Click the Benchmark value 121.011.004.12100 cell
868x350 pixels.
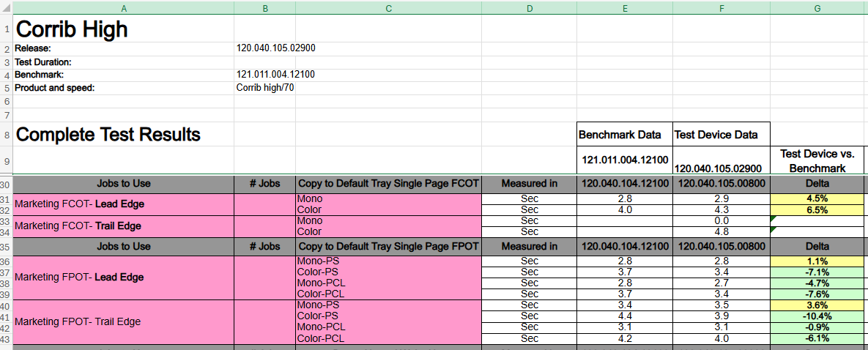(265, 74)
